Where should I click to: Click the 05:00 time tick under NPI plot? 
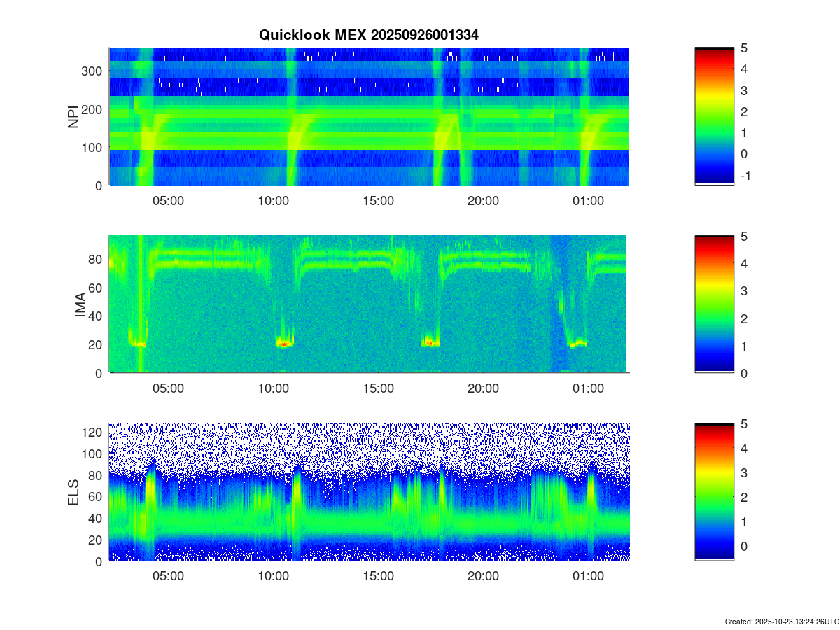click(x=168, y=200)
